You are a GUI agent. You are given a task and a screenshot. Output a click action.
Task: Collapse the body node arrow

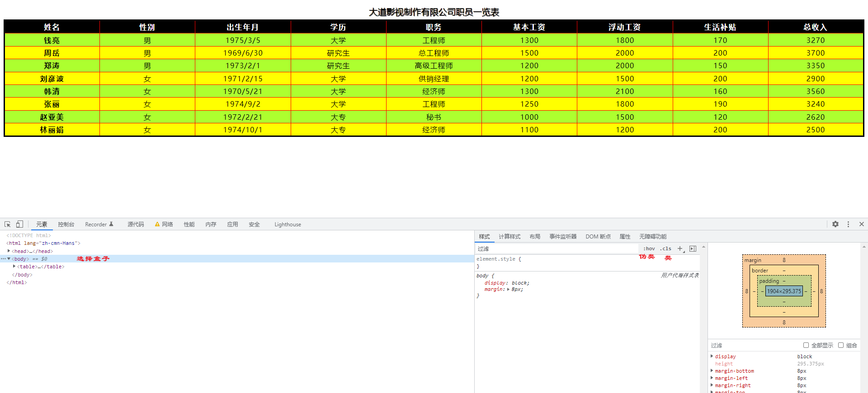click(x=9, y=259)
